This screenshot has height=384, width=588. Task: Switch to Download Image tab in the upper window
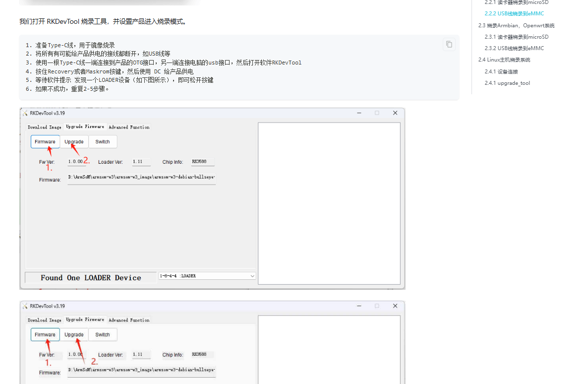tap(45, 128)
